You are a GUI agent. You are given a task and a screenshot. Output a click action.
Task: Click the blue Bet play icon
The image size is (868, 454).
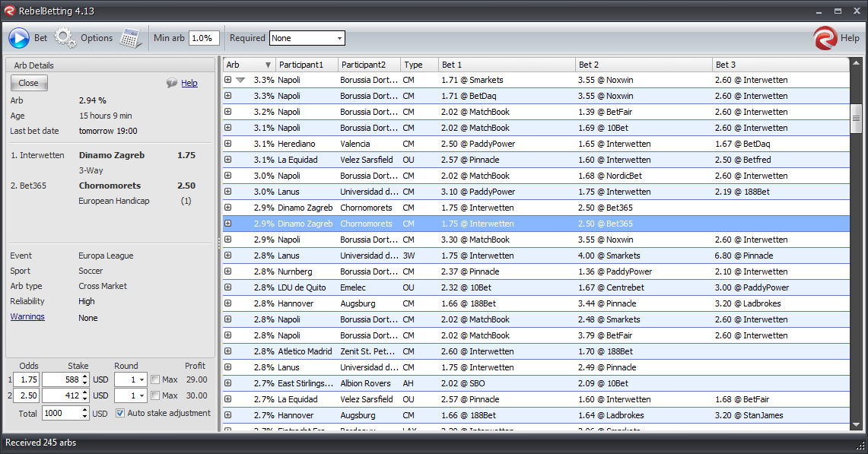pos(19,38)
